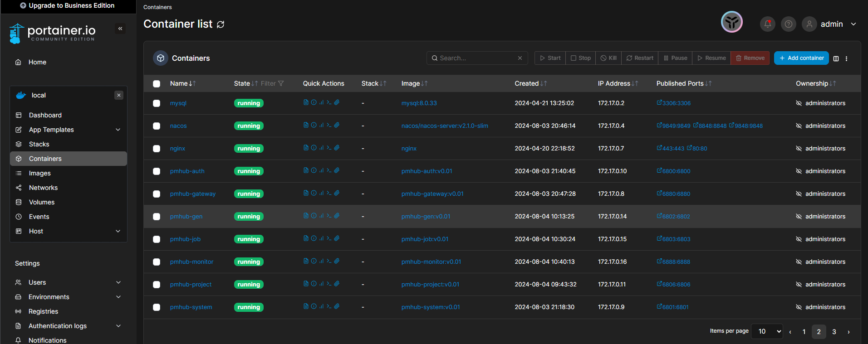
Task: Check the nginx container checkbox
Action: pyautogui.click(x=157, y=149)
